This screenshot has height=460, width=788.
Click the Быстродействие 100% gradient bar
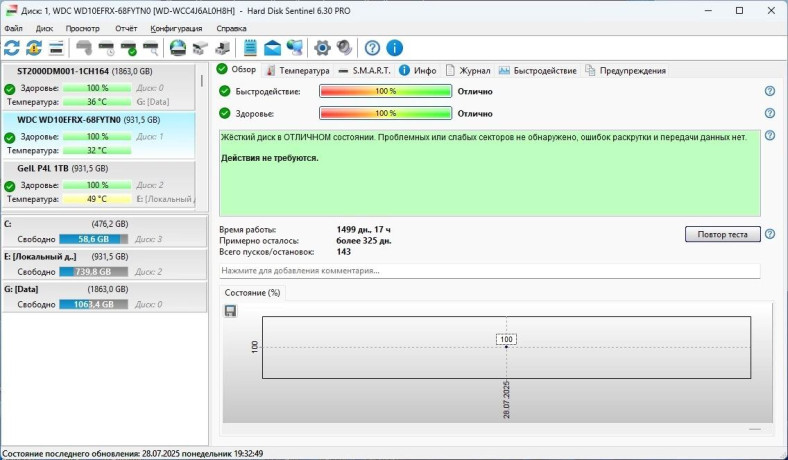[385, 91]
